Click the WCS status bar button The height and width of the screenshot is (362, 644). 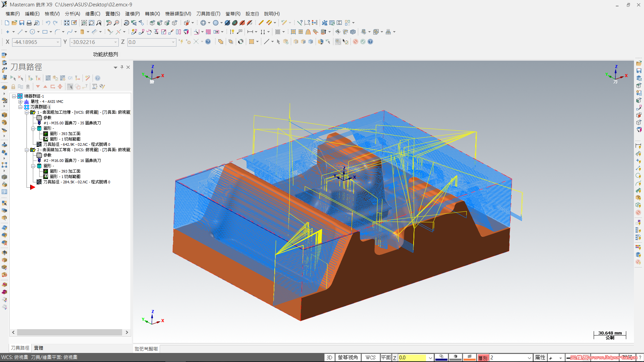pos(370,358)
